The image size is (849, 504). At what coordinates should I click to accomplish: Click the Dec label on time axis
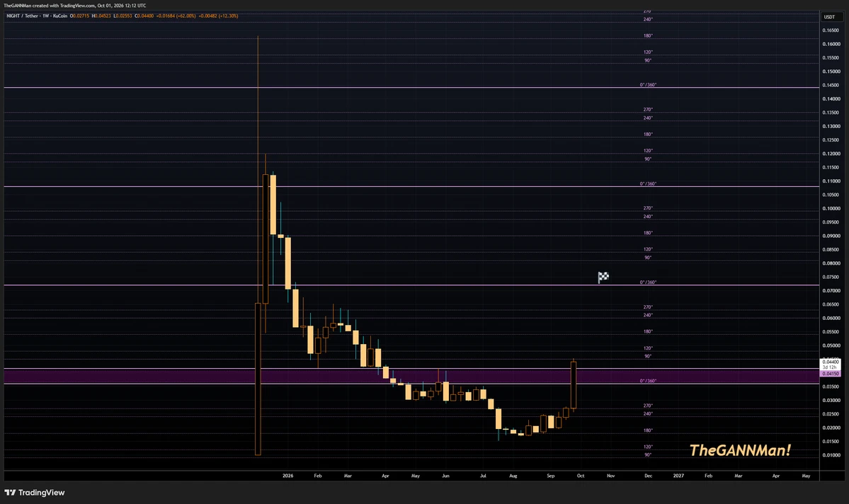(648, 476)
